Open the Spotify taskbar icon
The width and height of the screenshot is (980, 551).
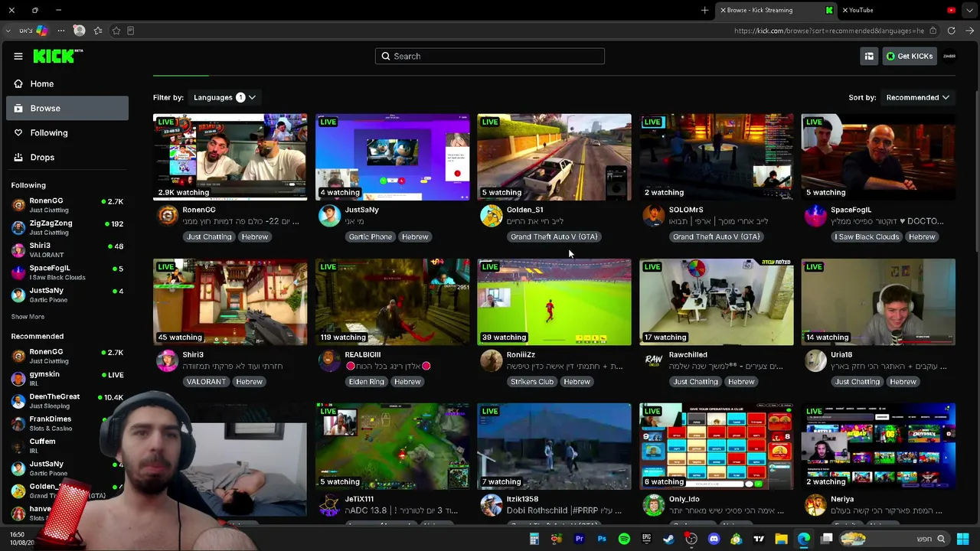tap(624, 539)
